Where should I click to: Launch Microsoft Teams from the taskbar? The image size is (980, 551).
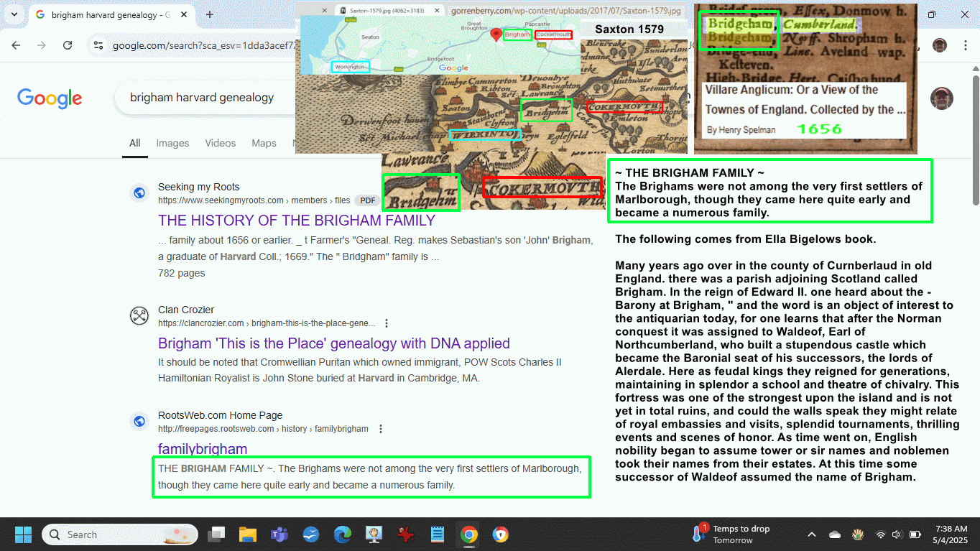[279, 534]
